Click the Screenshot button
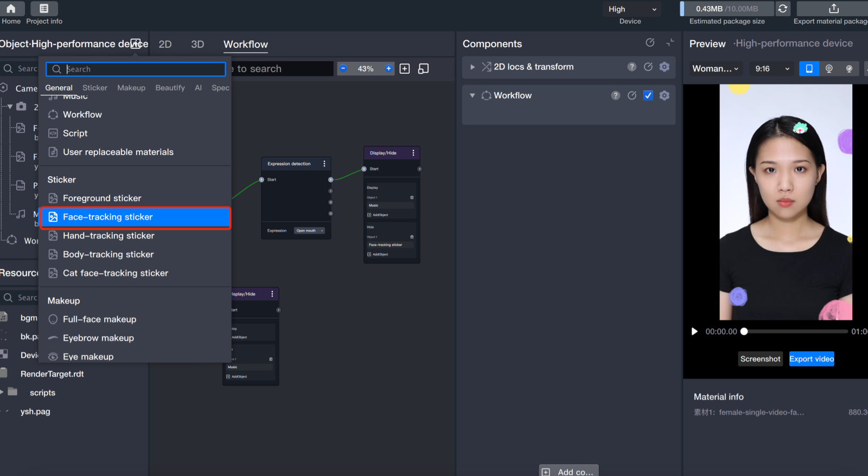 (x=760, y=359)
